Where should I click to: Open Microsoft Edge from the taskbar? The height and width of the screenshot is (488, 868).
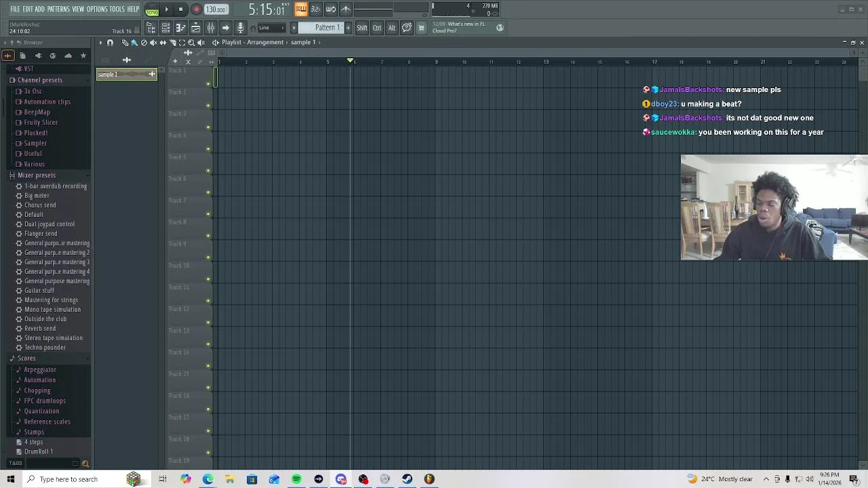[208, 479]
